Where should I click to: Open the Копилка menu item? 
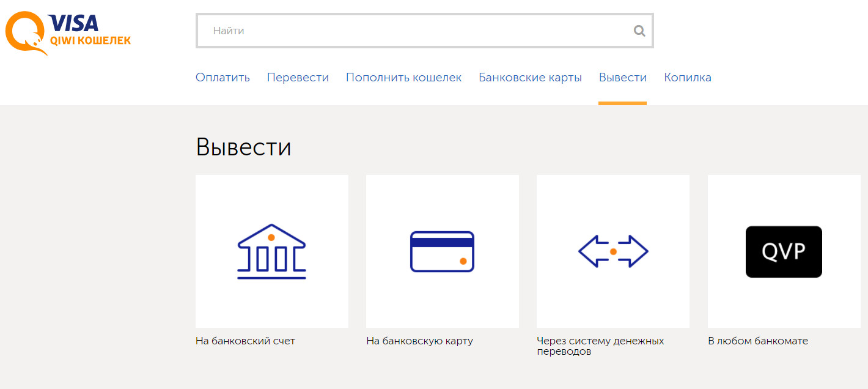(x=688, y=78)
